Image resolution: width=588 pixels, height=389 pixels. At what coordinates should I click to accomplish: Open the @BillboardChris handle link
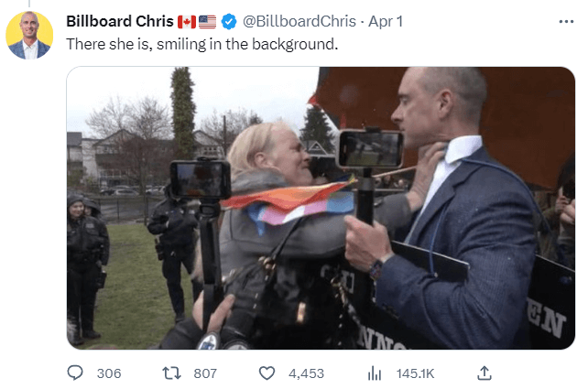(x=299, y=21)
